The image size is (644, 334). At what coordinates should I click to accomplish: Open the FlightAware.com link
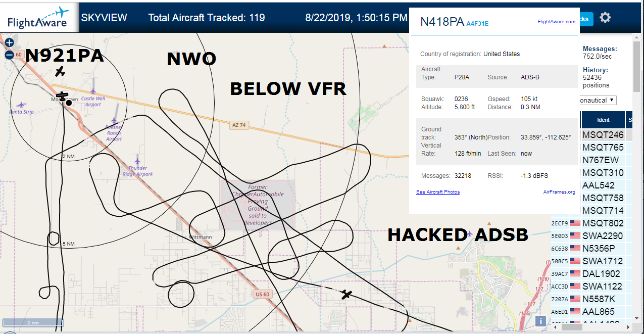point(557,22)
